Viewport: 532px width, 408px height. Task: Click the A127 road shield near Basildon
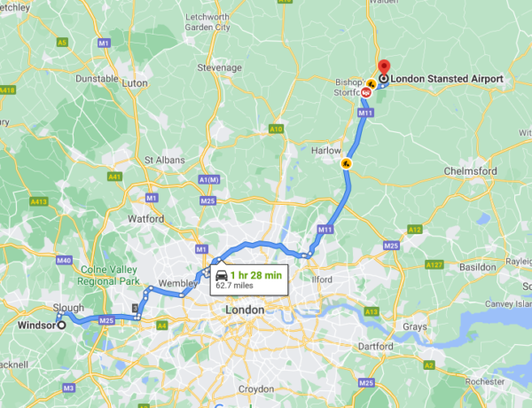pos(434,264)
